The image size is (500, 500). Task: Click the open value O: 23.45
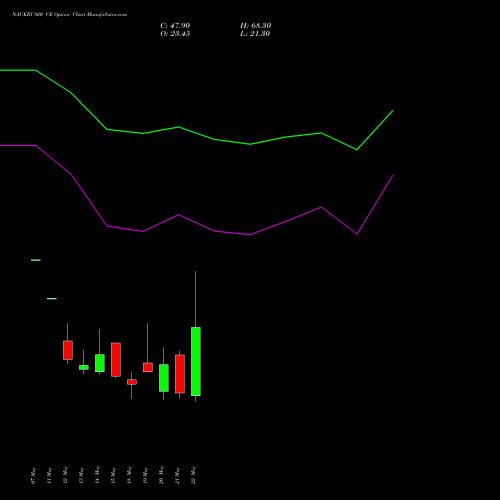[175, 34]
